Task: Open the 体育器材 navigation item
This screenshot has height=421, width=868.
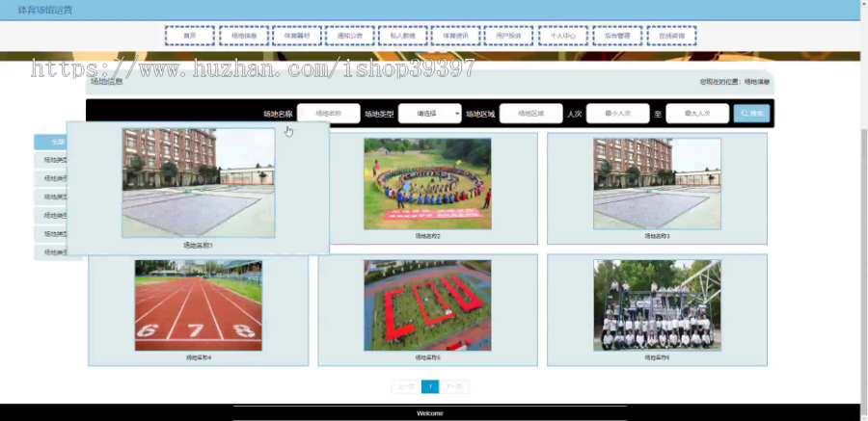Action: [297, 36]
